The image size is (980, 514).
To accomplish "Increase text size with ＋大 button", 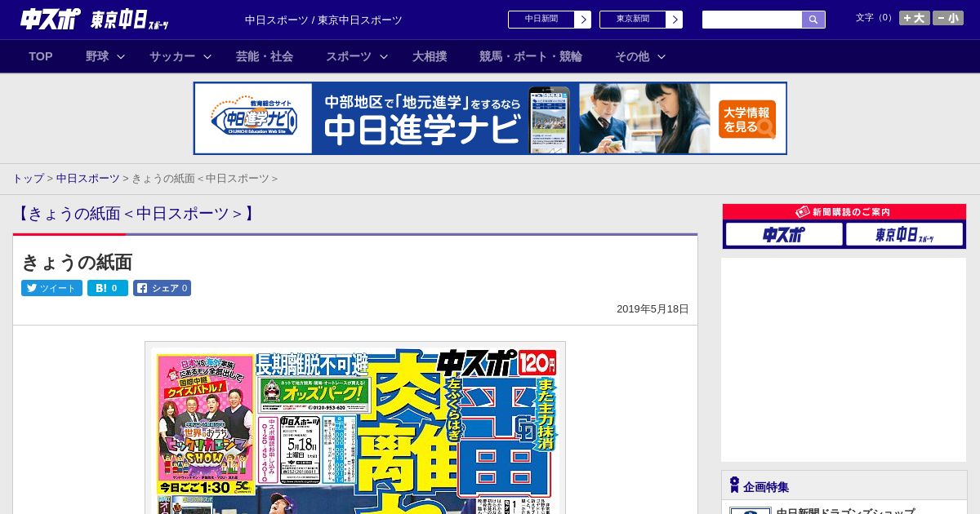I will tap(915, 18).
